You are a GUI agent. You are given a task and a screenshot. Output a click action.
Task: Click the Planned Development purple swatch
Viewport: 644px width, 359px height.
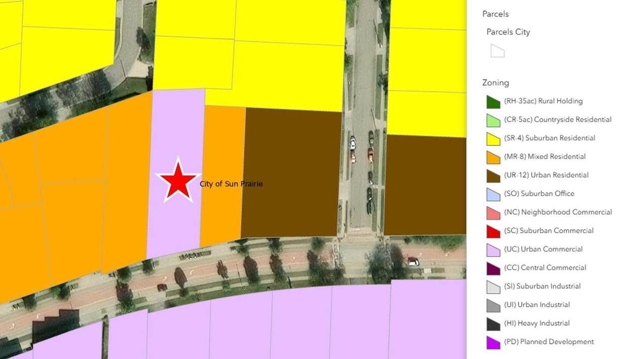(493, 342)
